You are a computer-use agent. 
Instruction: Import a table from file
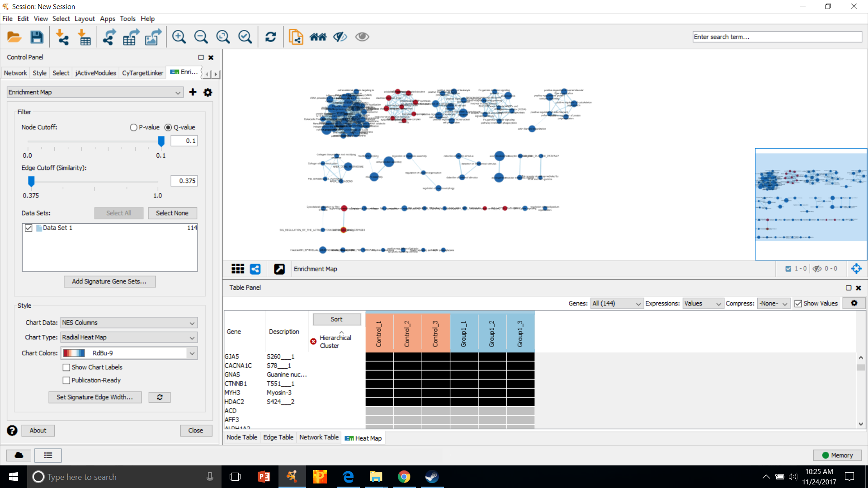point(84,37)
